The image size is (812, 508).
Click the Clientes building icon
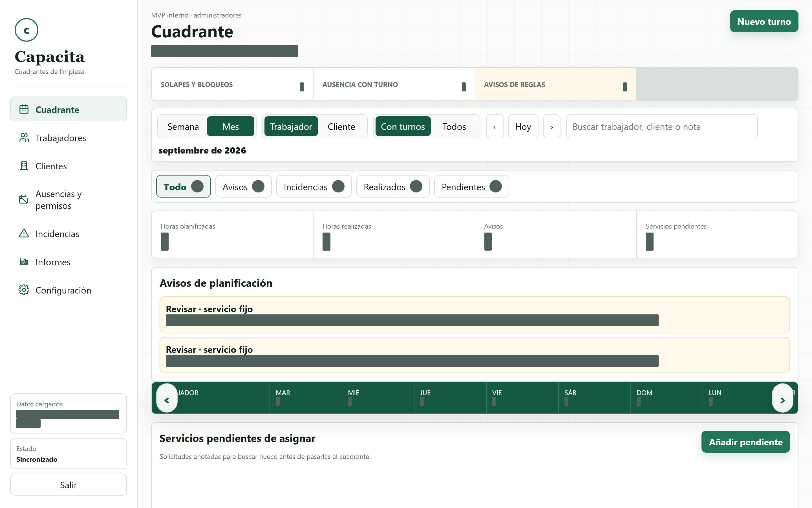(x=24, y=166)
